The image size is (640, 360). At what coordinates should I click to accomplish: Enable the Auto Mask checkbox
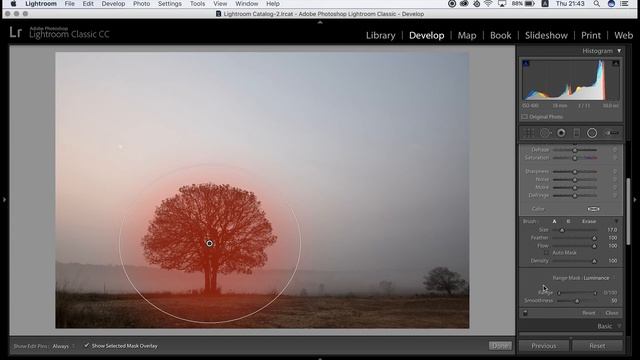[547, 253]
